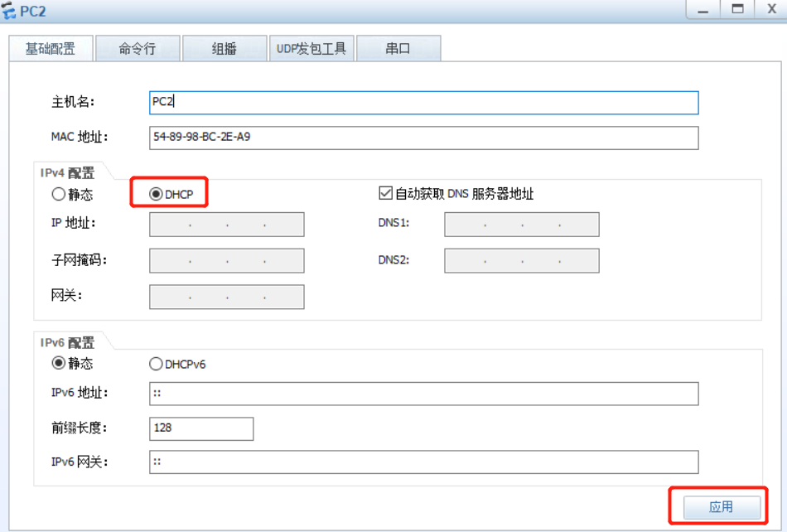Click the 前缀长度 input field
The image size is (787, 532).
[x=201, y=428]
